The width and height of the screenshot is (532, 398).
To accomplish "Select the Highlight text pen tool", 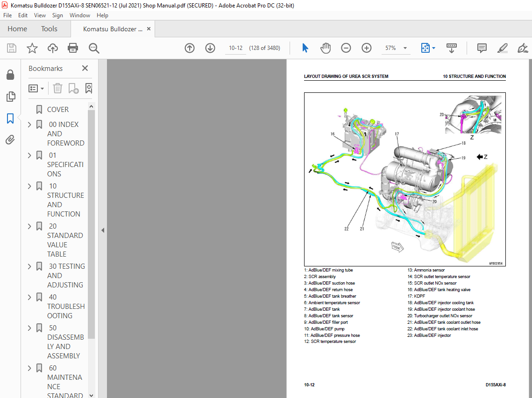I will [502, 48].
